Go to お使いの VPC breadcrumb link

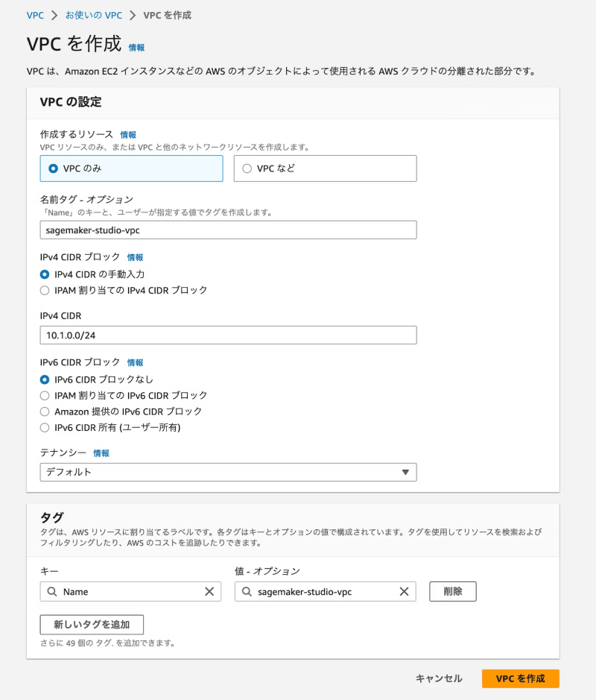click(x=94, y=15)
